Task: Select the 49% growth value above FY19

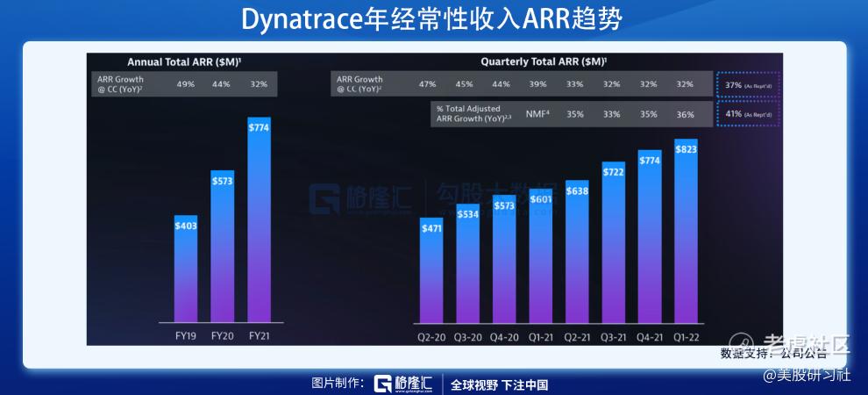Action: pyautogui.click(x=186, y=84)
